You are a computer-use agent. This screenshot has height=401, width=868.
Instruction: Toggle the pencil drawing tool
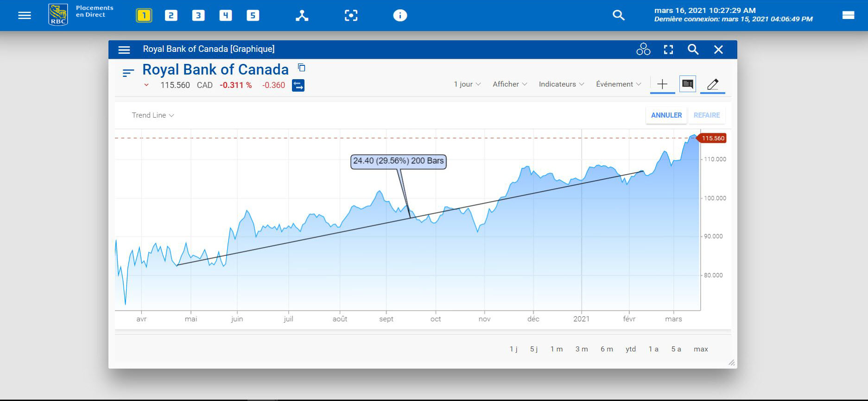coord(713,84)
